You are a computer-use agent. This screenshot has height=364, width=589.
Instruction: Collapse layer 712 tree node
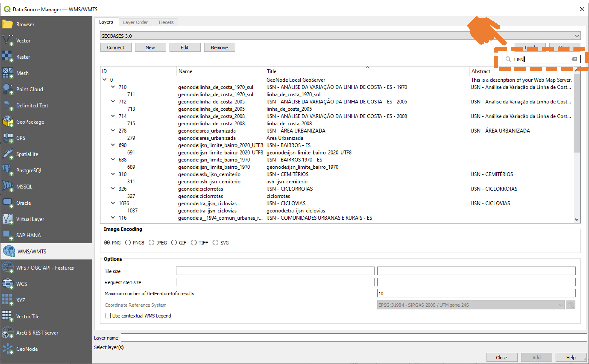tap(113, 101)
